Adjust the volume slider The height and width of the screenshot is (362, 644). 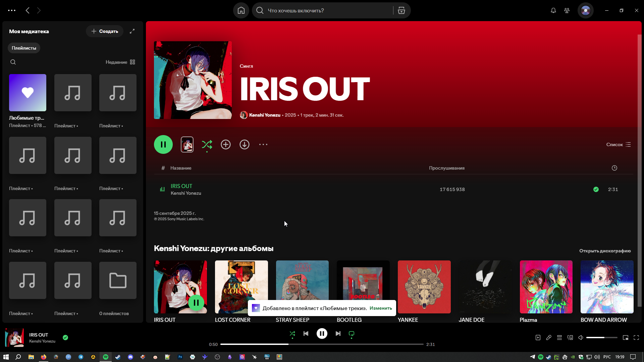[602, 338]
